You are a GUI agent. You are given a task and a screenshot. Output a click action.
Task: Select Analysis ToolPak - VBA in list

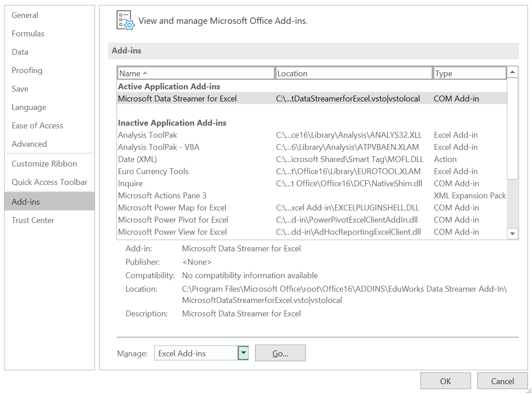tap(159, 147)
